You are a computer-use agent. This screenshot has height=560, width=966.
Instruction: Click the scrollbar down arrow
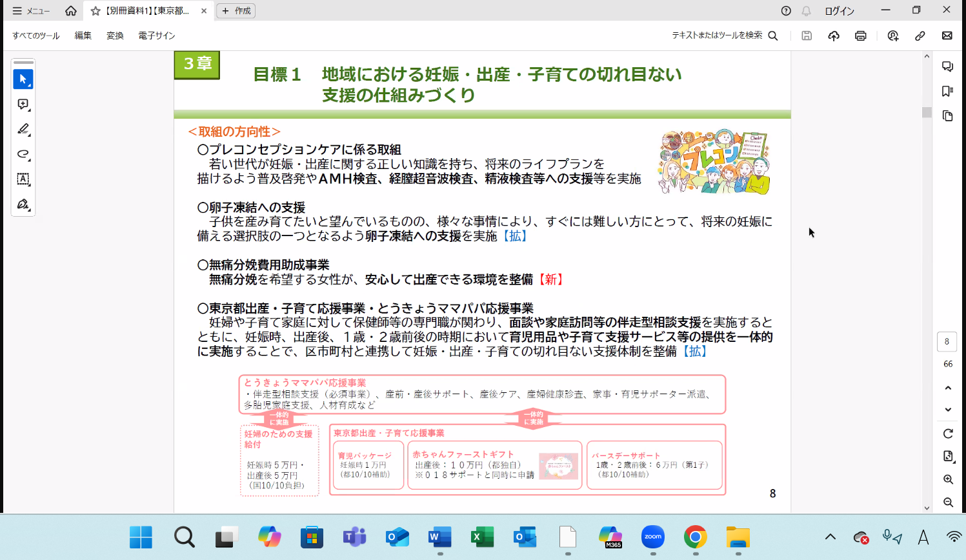point(927,508)
